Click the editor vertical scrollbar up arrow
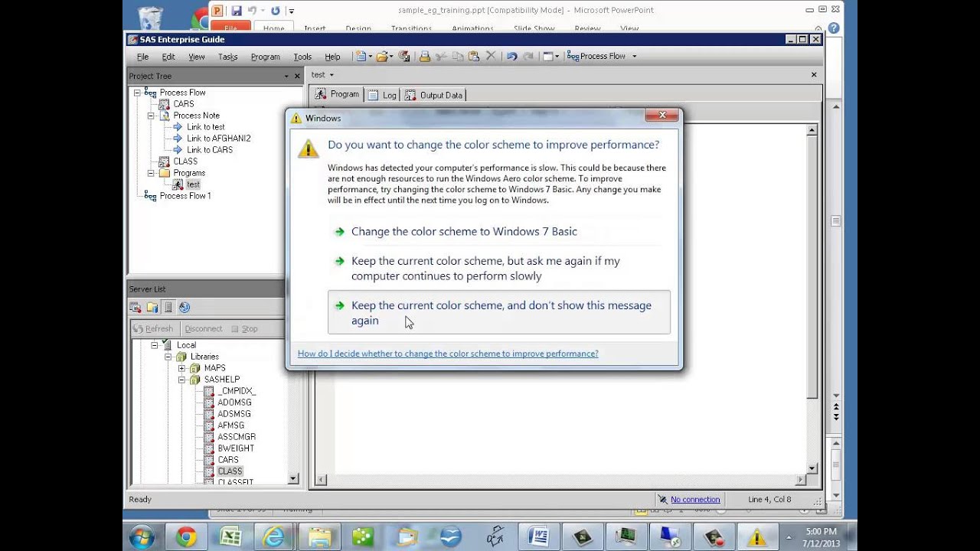This screenshot has height=551, width=980. coord(812,131)
